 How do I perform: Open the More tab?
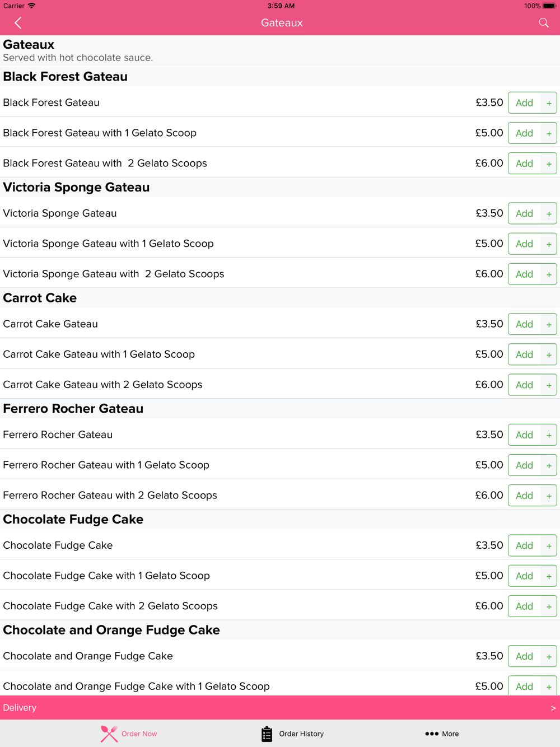click(442, 734)
